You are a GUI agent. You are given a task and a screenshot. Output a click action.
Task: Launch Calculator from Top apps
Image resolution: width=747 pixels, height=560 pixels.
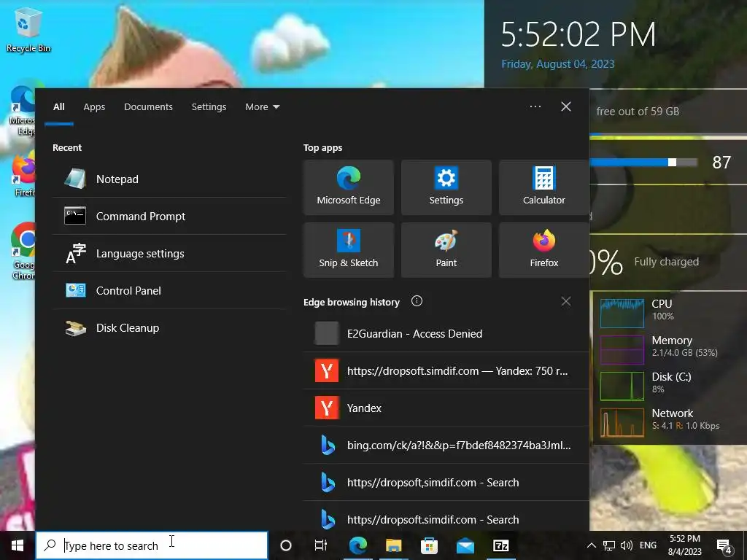click(x=543, y=187)
